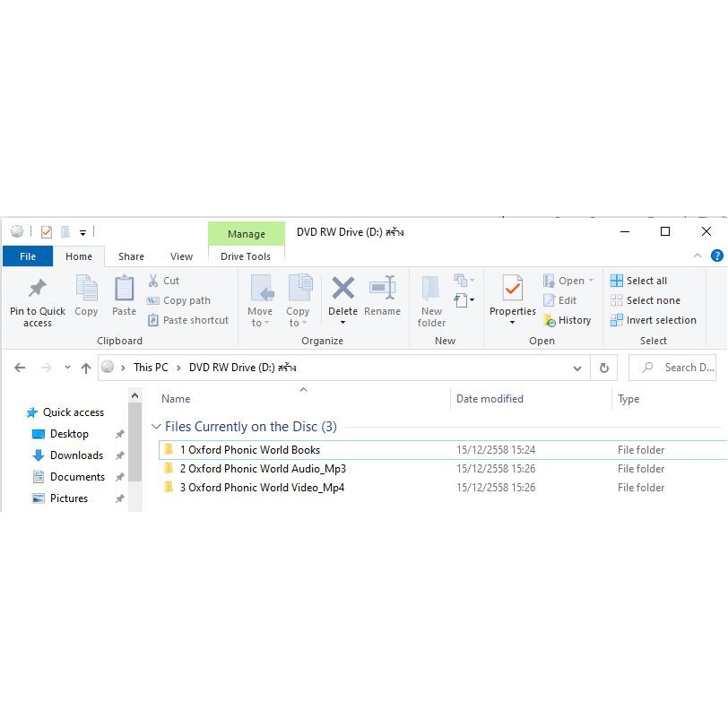Create a New folder
728x728 pixels.
pyautogui.click(x=431, y=301)
